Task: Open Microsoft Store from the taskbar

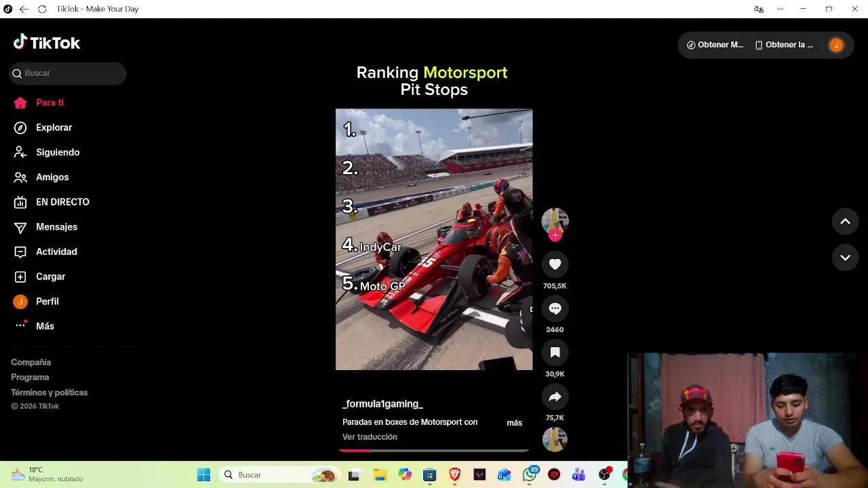Action: [429, 475]
